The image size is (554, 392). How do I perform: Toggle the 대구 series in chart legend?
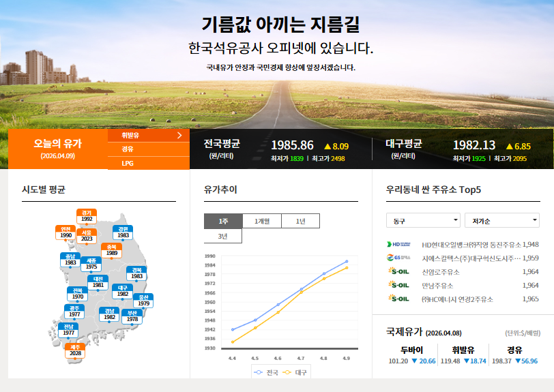click(297, 372)
